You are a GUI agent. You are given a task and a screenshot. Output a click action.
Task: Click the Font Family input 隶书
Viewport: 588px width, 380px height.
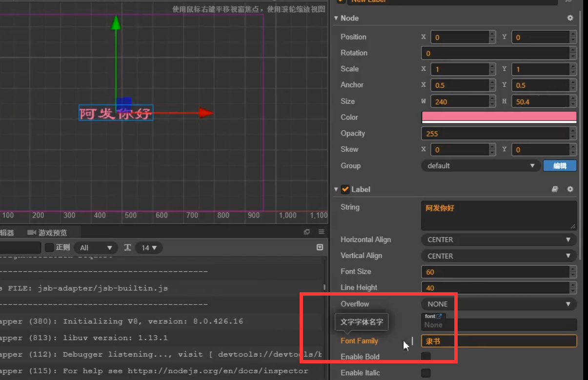pyautogui.click(x=499, y=341)
